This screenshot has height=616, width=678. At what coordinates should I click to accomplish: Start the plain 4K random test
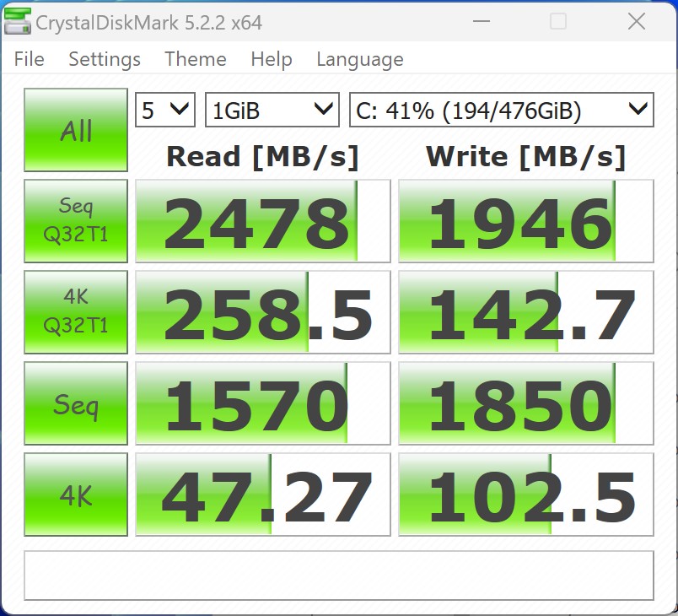76,494
